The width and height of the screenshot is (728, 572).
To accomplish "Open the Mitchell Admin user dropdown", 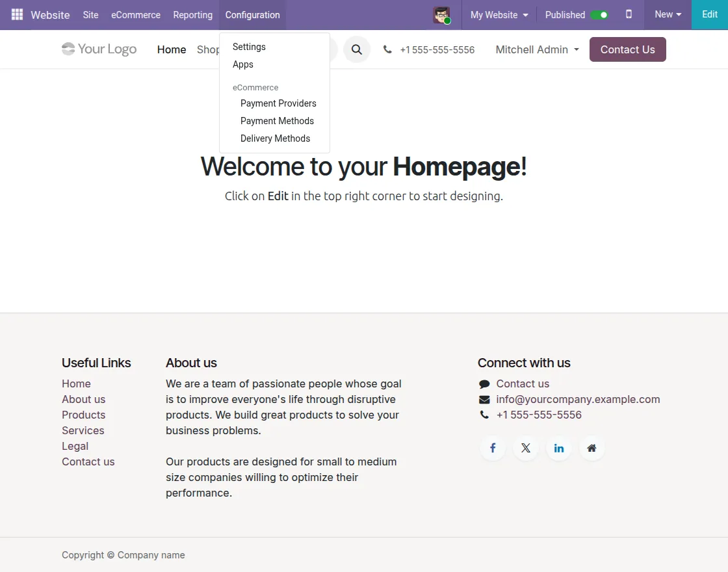I will point(537,49).
